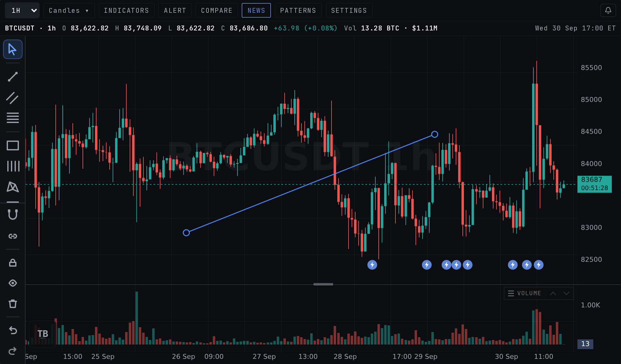
Task: Click the redo arrow icon
Action: click(13, 351)
